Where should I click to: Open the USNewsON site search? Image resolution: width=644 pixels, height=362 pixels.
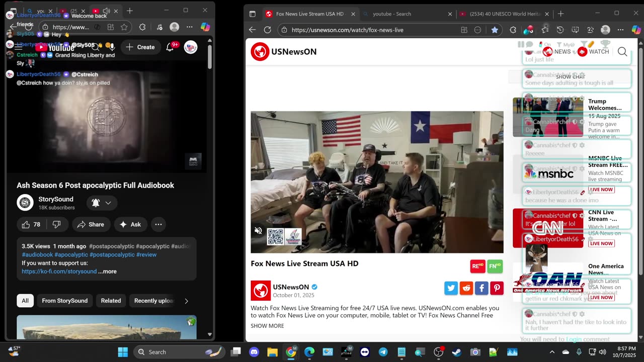coord(622,51)
